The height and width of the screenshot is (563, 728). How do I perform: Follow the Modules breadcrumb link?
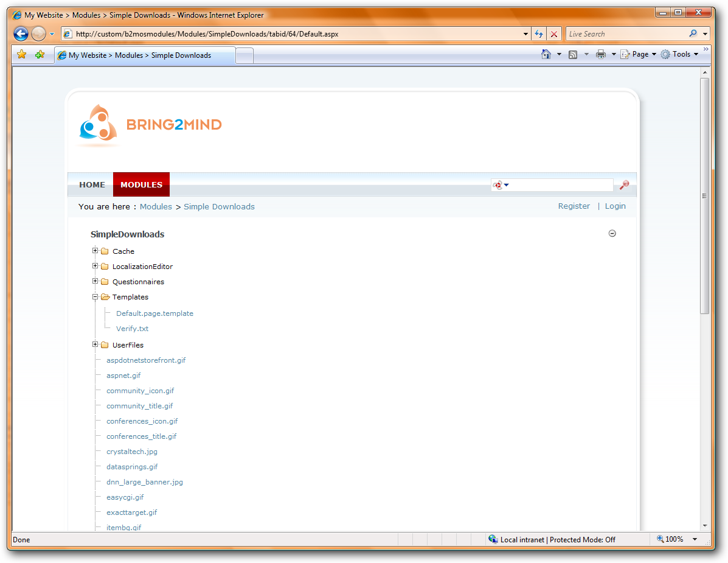[x=156, y=207]
